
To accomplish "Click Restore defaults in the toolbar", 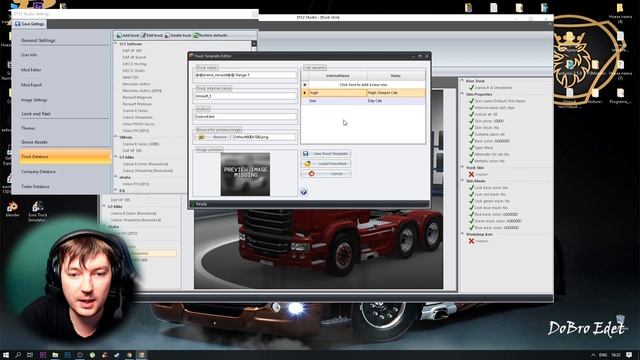I will click(x=211, y=36).
